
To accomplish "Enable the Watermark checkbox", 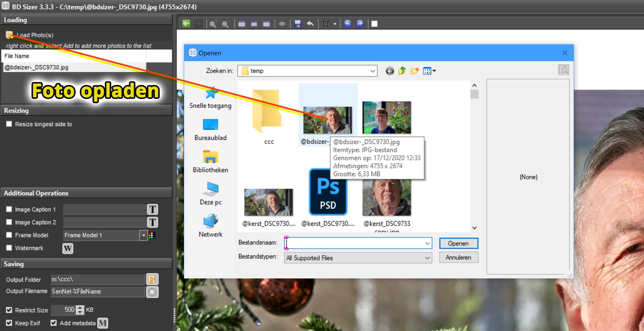I will pos(9,248).
